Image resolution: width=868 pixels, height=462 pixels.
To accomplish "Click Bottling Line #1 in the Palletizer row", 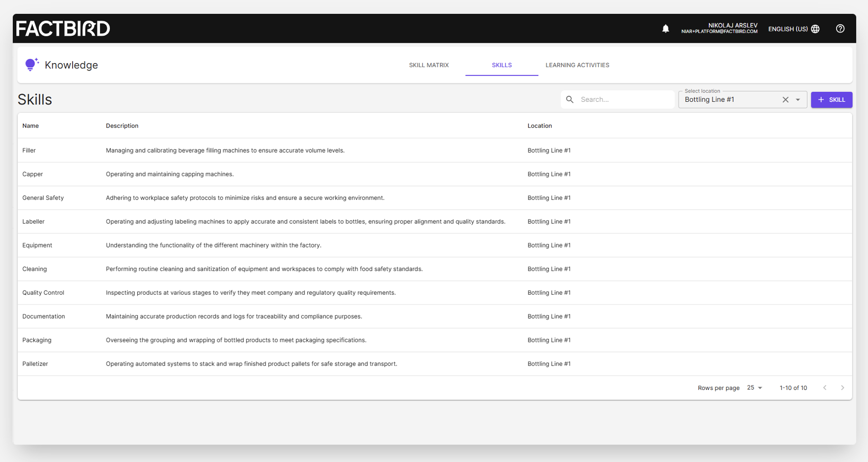I will coord(549,364).
